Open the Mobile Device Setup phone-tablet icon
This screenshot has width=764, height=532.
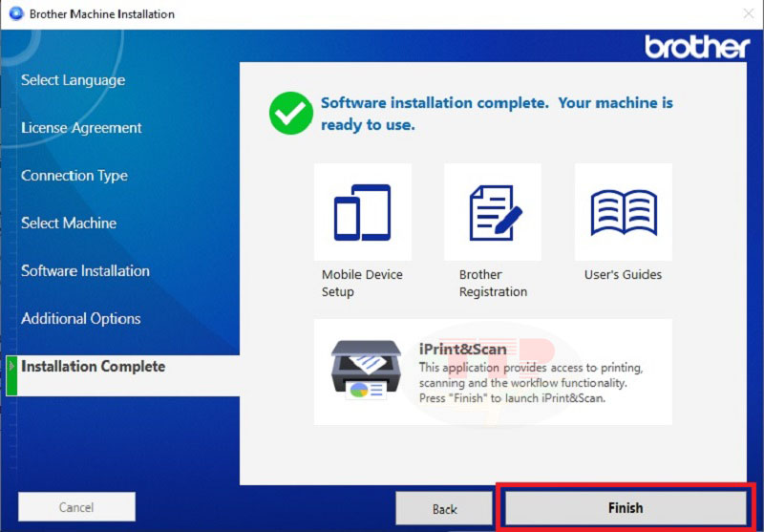coord(362,212)
